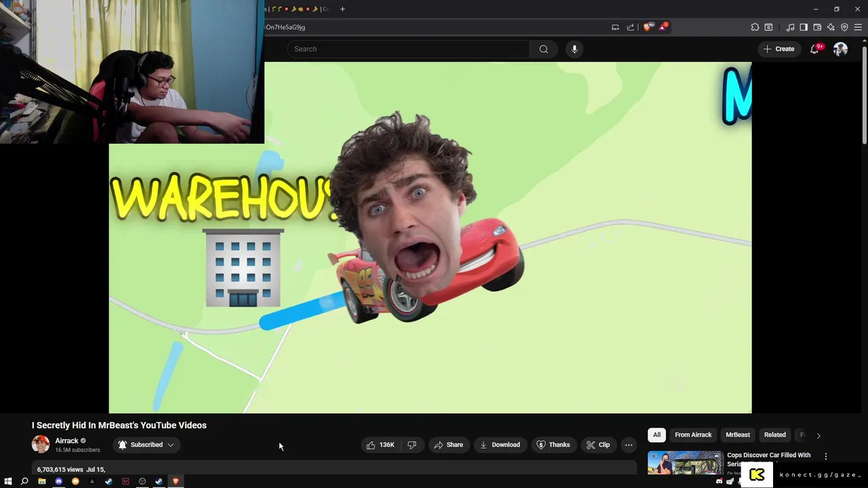Like the video with 136K likes

tap(380, 445)
